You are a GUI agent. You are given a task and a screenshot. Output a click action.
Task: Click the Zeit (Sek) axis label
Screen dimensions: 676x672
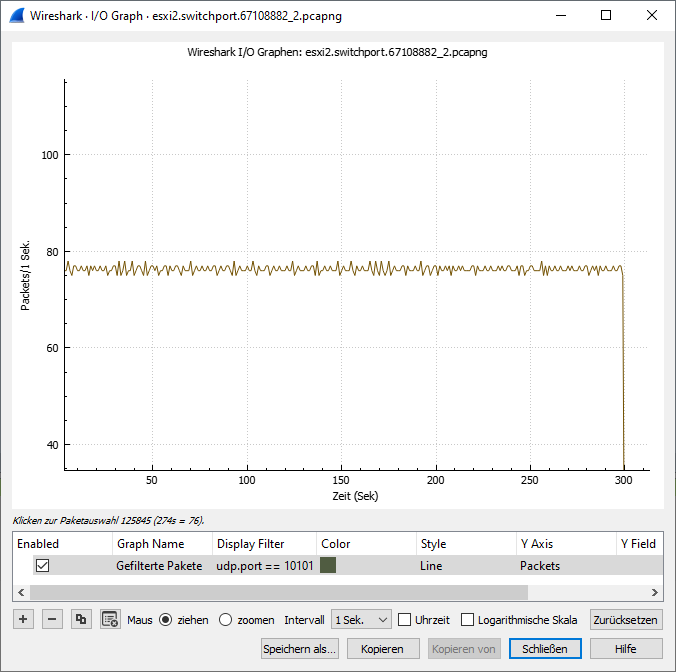pyautogui.click(x=355, y=496)
